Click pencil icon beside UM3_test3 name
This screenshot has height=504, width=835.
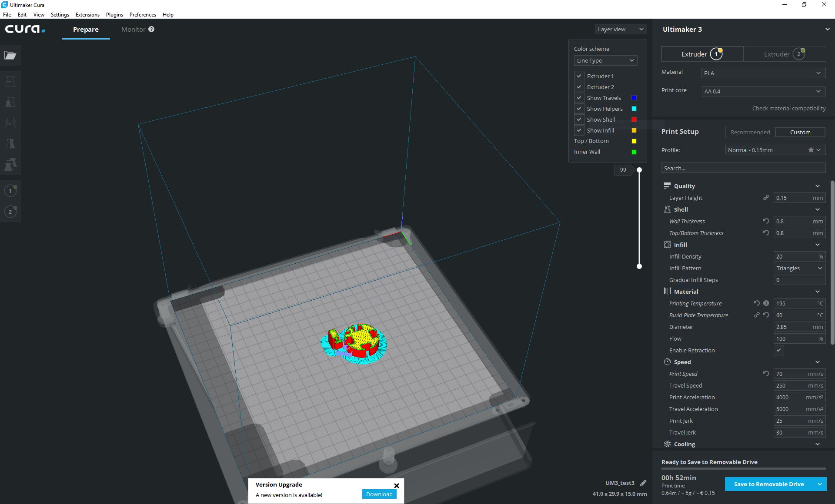pyautogui.click(x=643, y=483)
